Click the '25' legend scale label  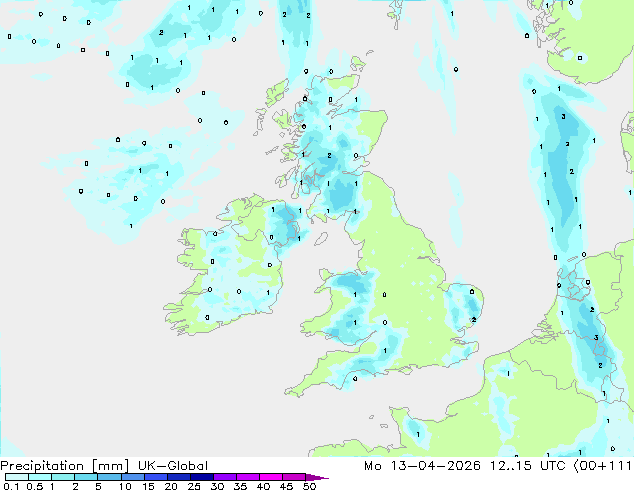tap(194, 486)
